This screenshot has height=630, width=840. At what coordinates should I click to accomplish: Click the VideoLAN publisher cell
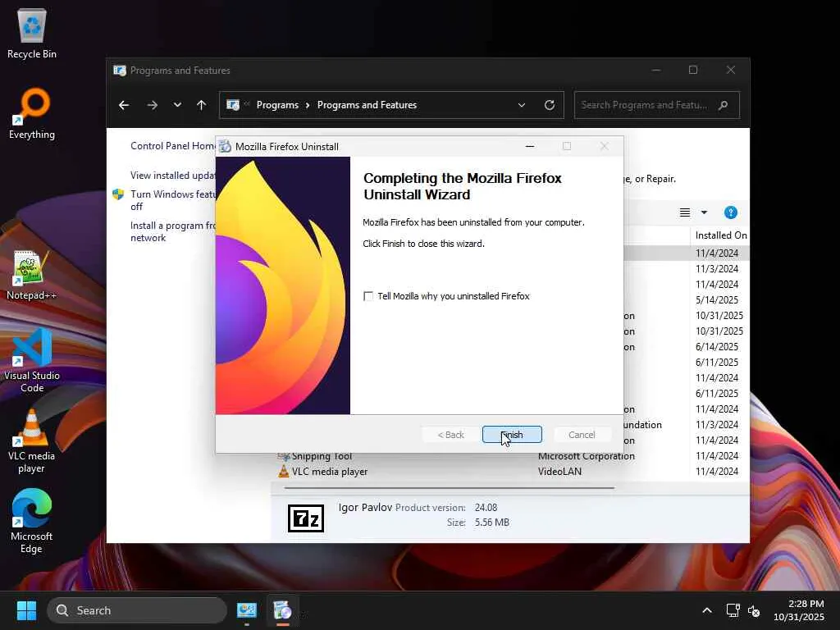pyautogui.click(x=559, y=472)
